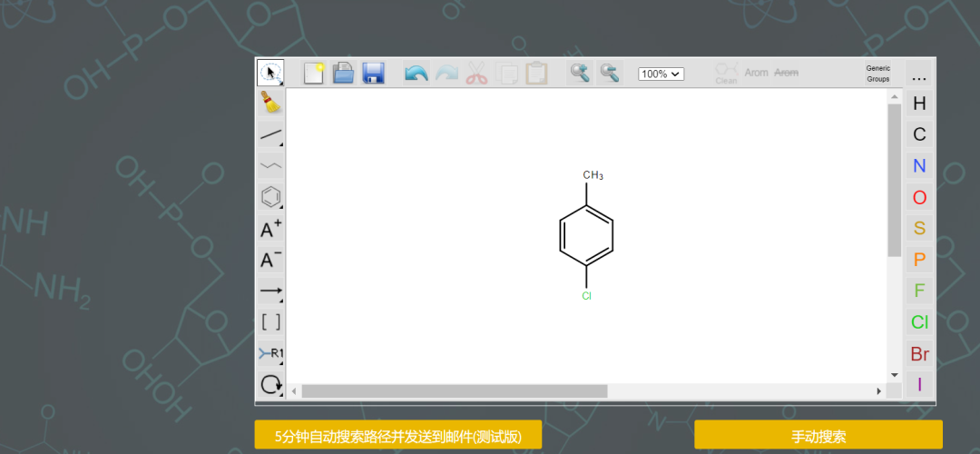Select the decrease charge A- tool
Screen dimensions: 980x454
coord(270,260)
